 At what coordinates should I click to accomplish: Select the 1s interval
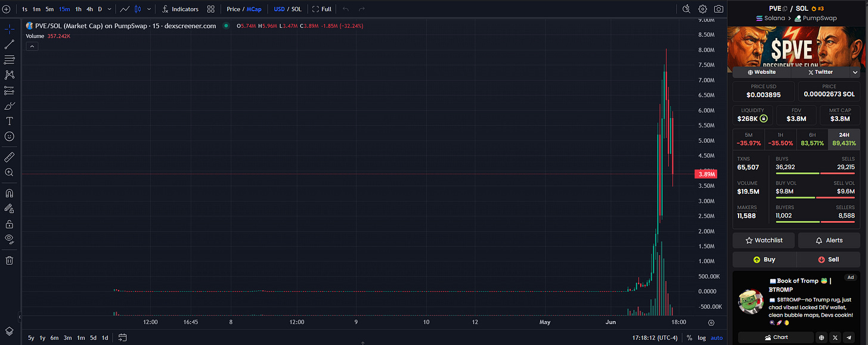point(24,9)
